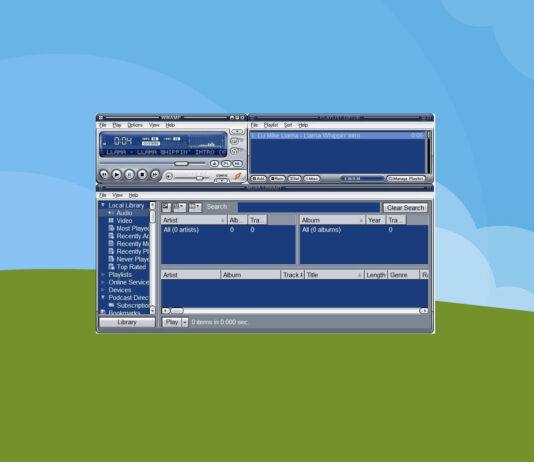Screen dimensions: 534x462
Task: Open the Sort menu in Playlist Editor
Action: 288,125
